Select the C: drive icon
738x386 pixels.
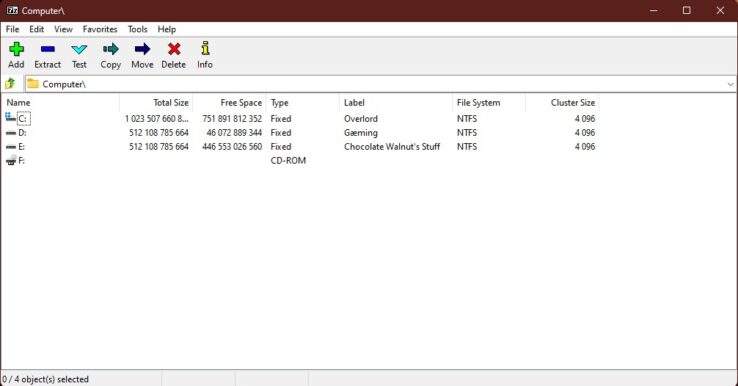coord(10,117)
